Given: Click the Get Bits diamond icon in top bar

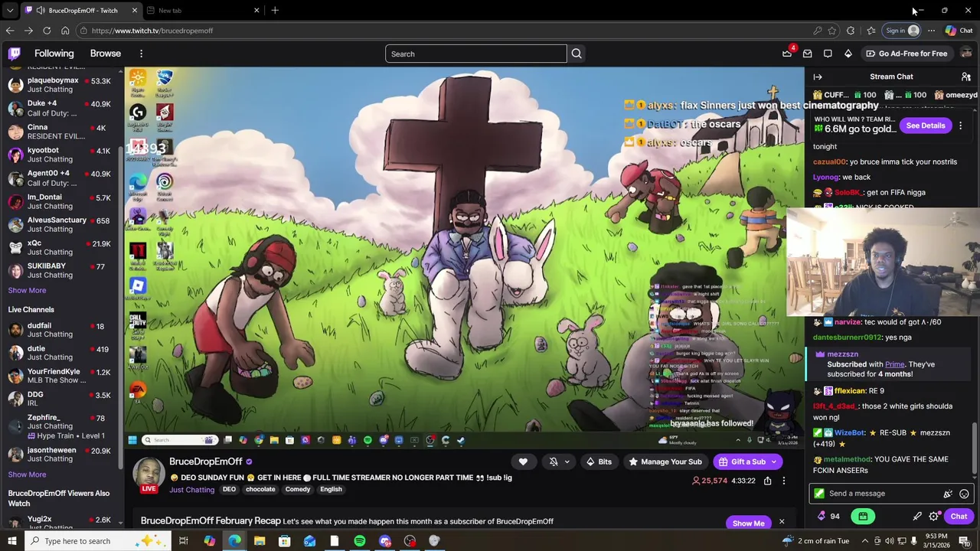Looking at the screenshot, I should coord(848,54).
